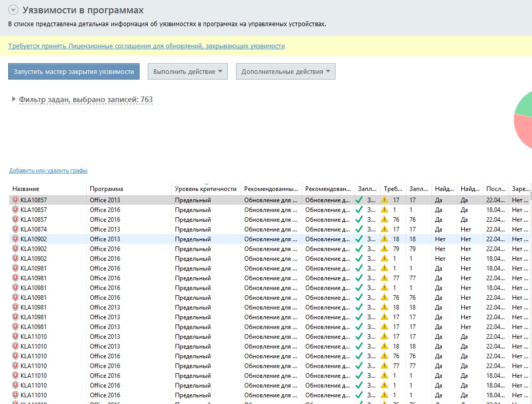Click shield icon of KLA10874 row
This screenshot has width=532, height=404.
pyautogui.click(x=15, y=229)
